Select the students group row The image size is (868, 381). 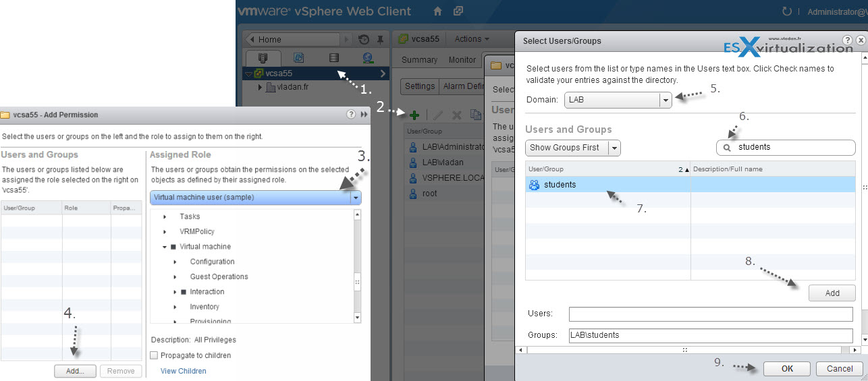click(690, 184)
